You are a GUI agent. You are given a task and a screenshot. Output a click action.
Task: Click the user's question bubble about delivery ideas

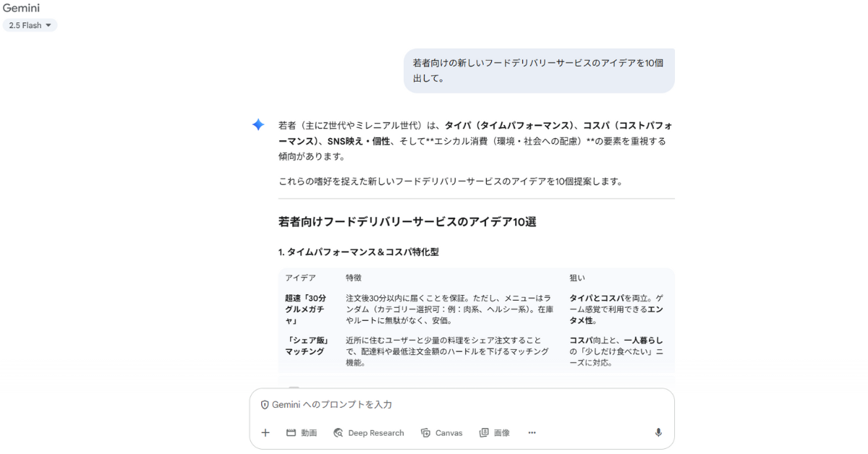click(x=539, y=71)
